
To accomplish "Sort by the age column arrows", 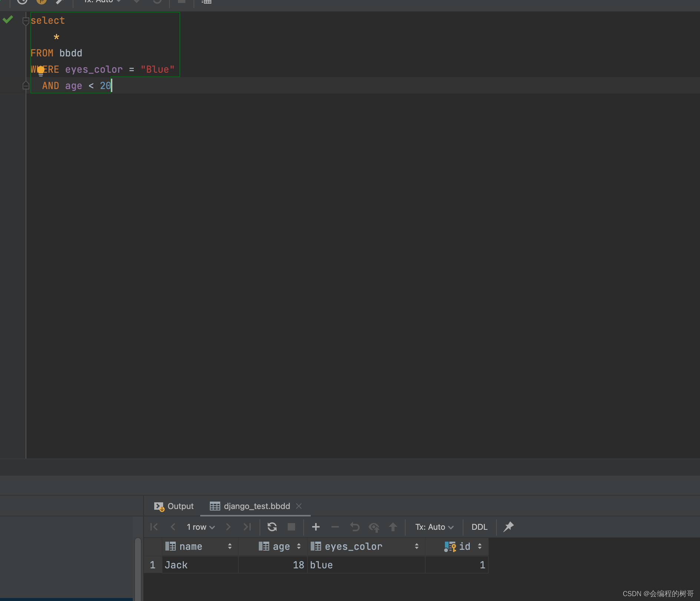I will (299, 546).
